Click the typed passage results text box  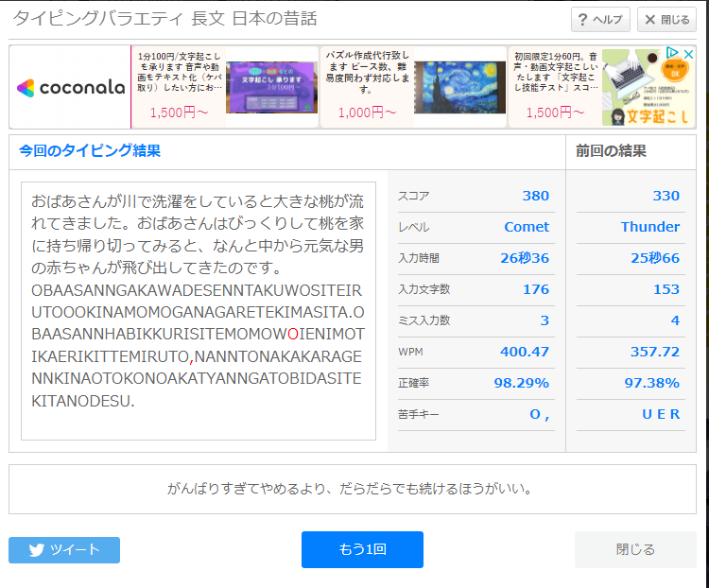click(199, 311)
